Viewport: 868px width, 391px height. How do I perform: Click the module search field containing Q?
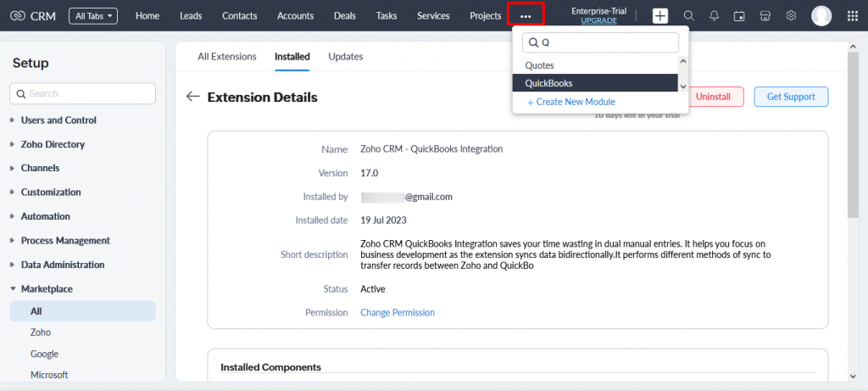click(600, 42)
